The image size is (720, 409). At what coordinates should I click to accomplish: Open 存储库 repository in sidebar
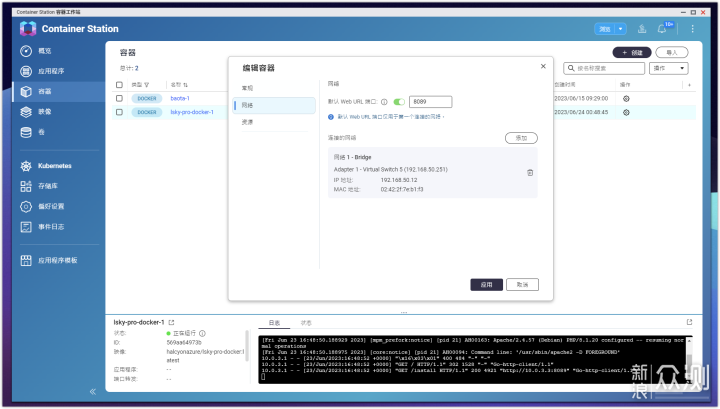click(48, 186)
